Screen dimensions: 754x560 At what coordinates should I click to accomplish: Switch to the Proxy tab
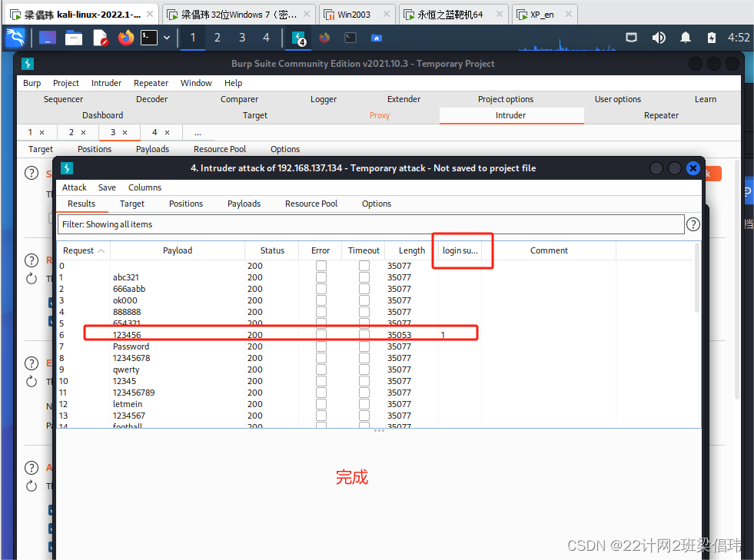click(380, 115)
